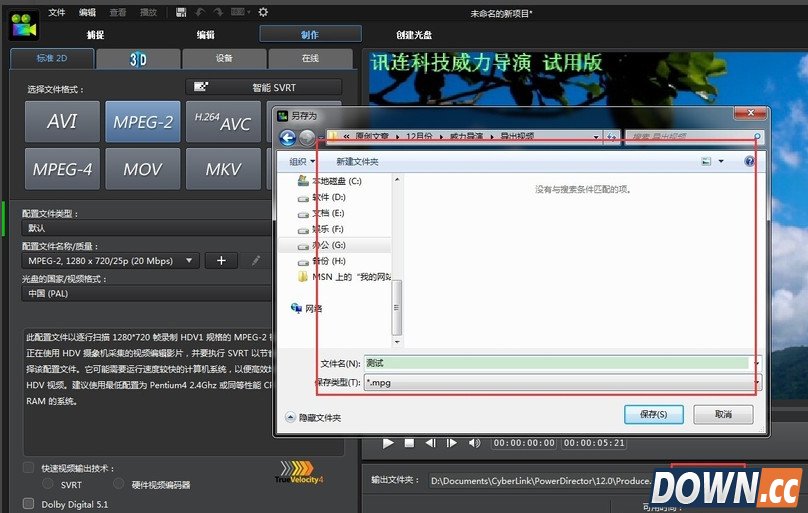Click 隐藏文件夹 to collapse folder pane

(x=313, y=417)
